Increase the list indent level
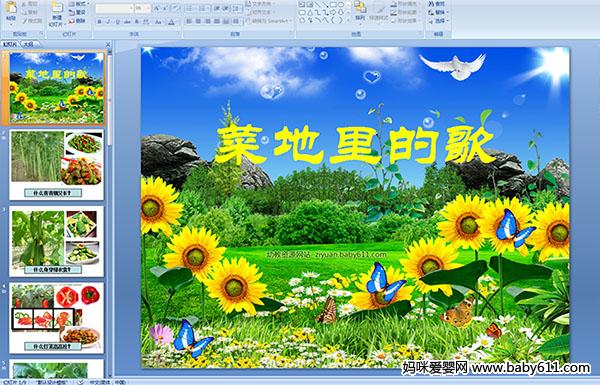 click(226, 8)
